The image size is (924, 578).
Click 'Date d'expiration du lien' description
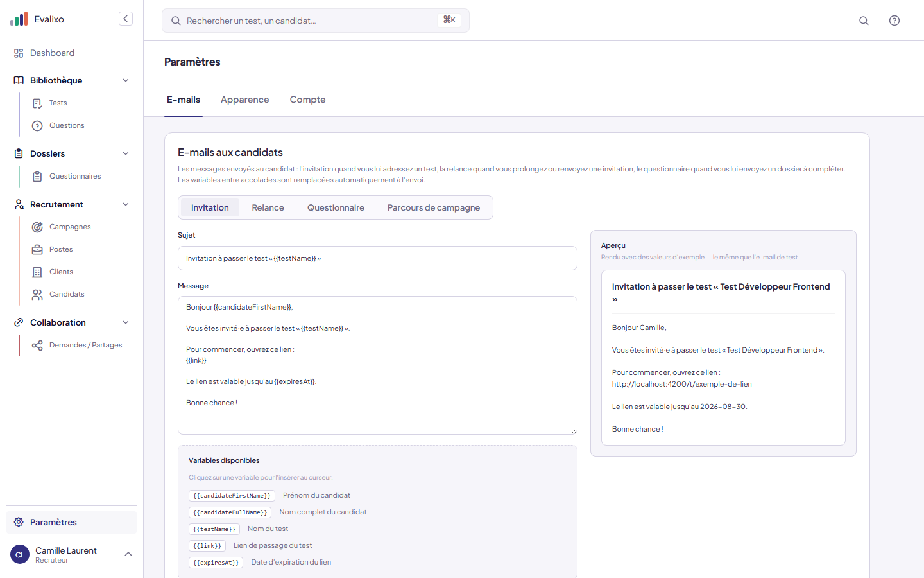(x=291, y=562)
